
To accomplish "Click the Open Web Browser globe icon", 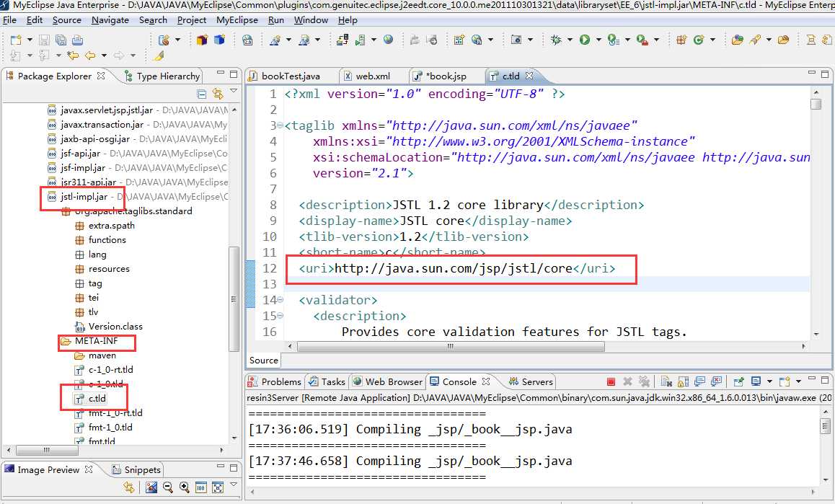I will [388, 40].
